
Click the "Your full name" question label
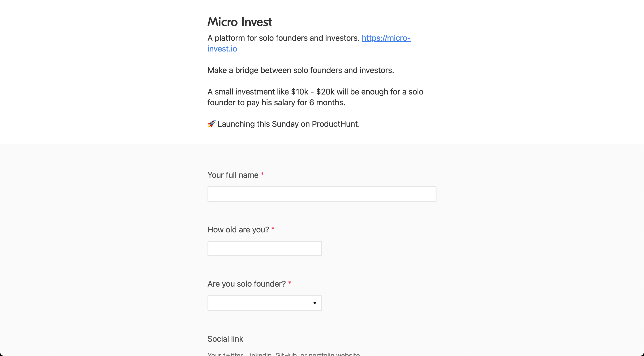click(233, 175)
